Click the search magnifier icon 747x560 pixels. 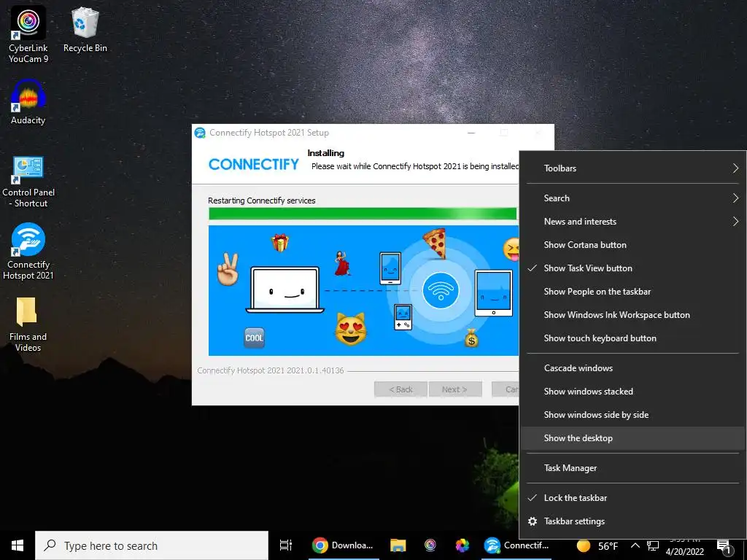pos(50,545)
